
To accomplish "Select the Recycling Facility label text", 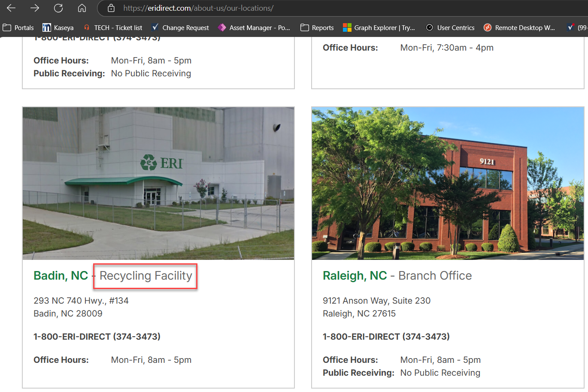I will click(x=146, y=276).
